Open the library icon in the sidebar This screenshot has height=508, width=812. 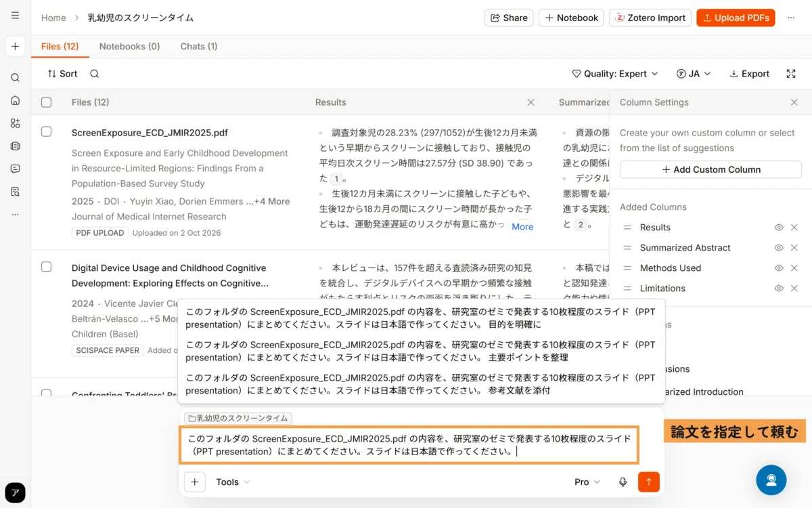(15, 146)
